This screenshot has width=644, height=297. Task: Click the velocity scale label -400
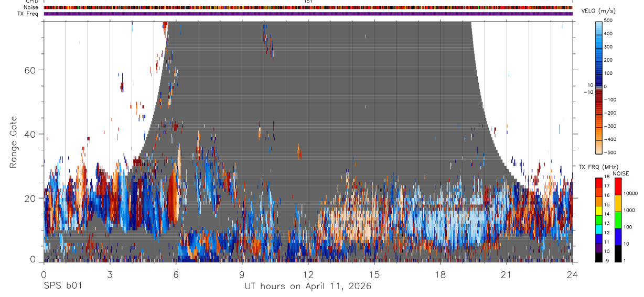[x=609, y=139]
